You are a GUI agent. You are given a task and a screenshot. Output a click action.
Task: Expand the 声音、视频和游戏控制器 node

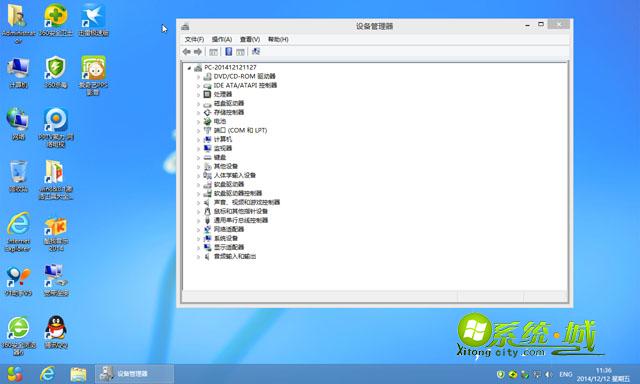pos(198,202)
